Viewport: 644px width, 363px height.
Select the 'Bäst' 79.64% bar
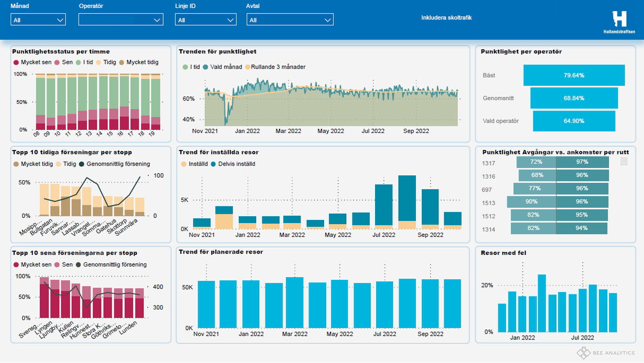(x=574, y=75)
